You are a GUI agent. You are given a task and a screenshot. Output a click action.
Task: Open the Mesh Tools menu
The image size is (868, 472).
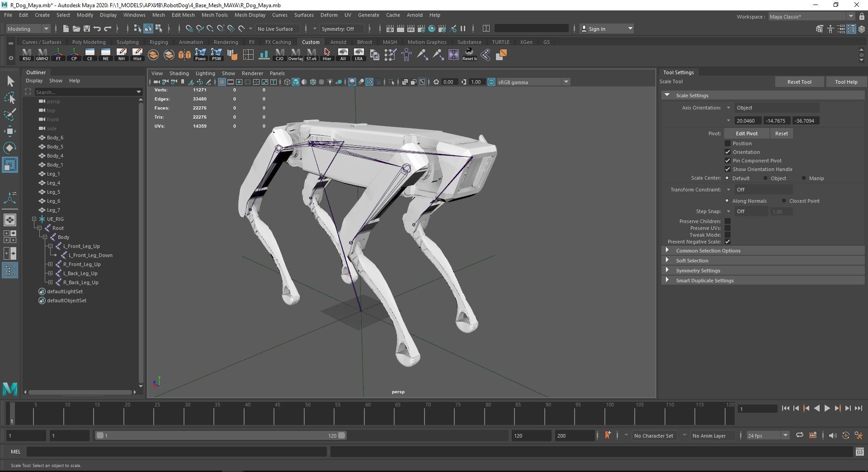[x=214, y=15]
